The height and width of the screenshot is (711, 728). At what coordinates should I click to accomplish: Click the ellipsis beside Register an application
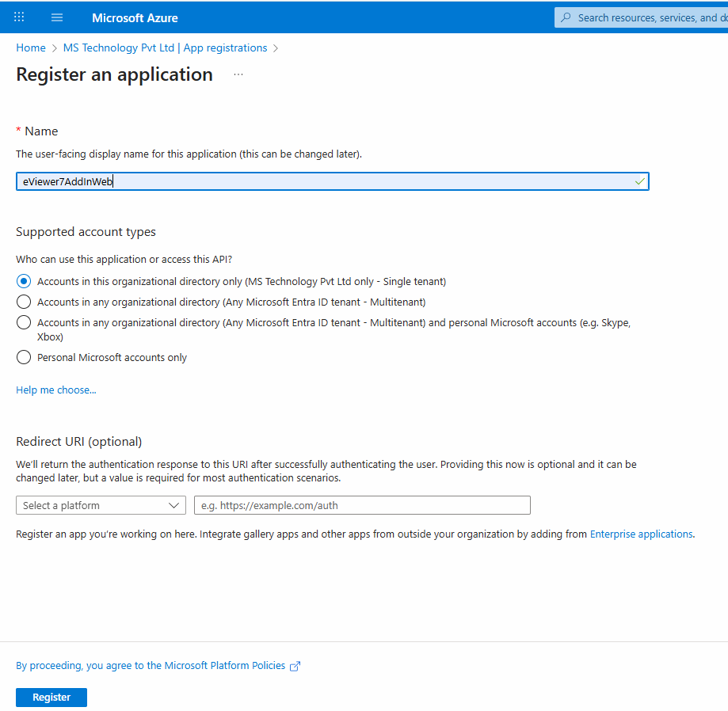tap(238, 74)
